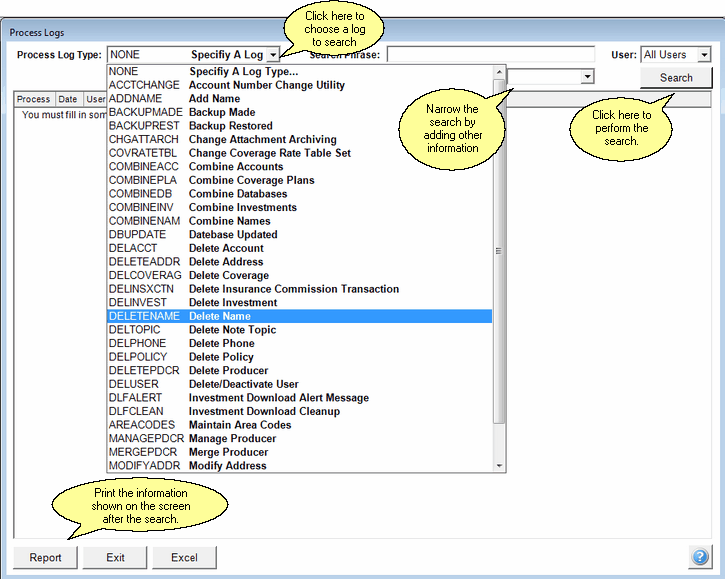Select DELPHONE Delete Phone

[300, 344]
